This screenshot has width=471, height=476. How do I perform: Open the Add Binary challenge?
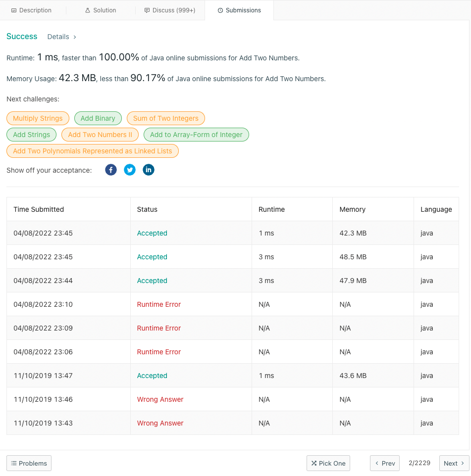98,118
